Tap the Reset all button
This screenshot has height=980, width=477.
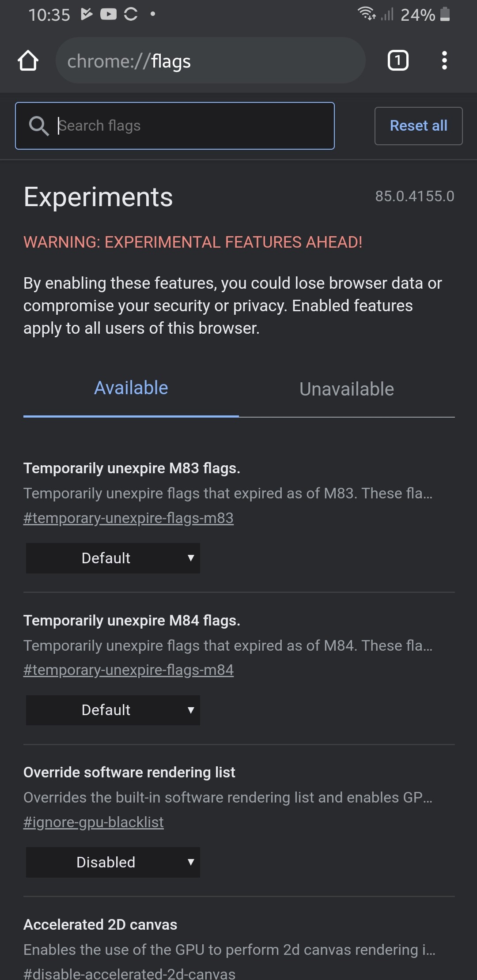click(419, 126)
